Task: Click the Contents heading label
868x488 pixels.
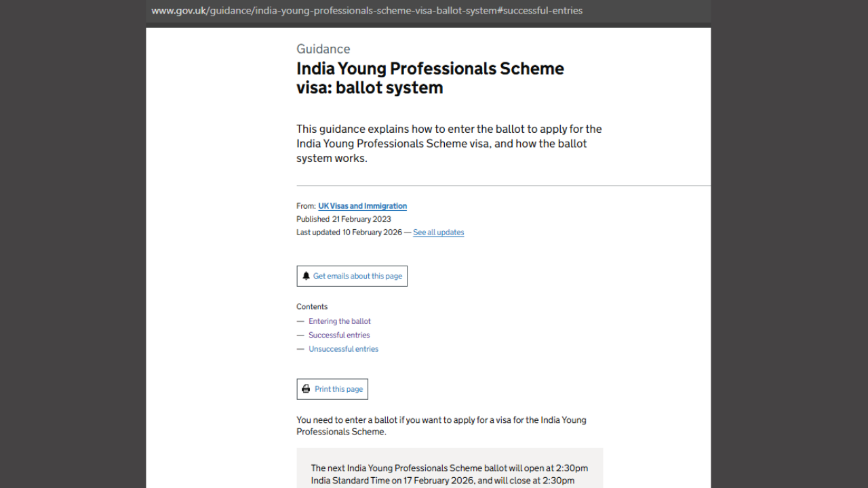Action: click(312, 306)
